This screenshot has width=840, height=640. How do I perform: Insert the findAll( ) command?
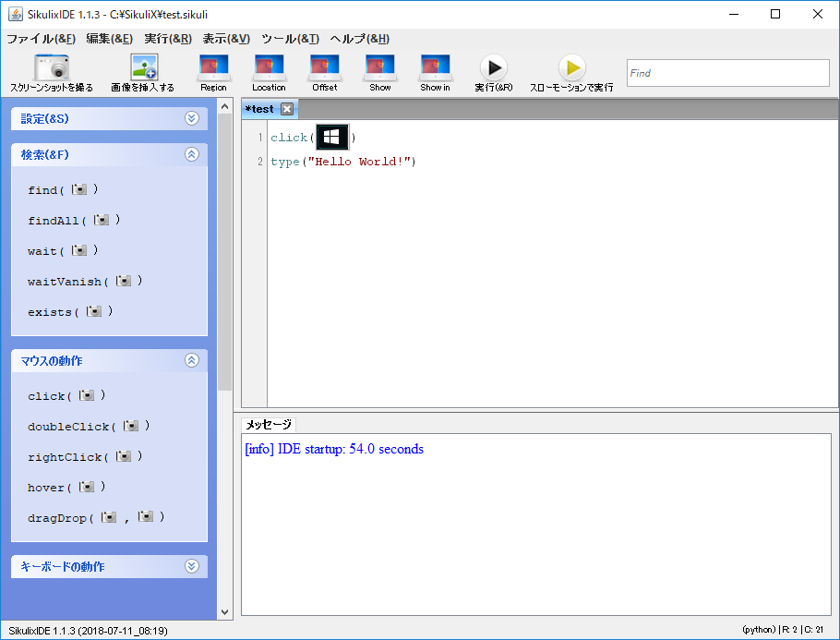pyautogui.click(x=74, y=221)
